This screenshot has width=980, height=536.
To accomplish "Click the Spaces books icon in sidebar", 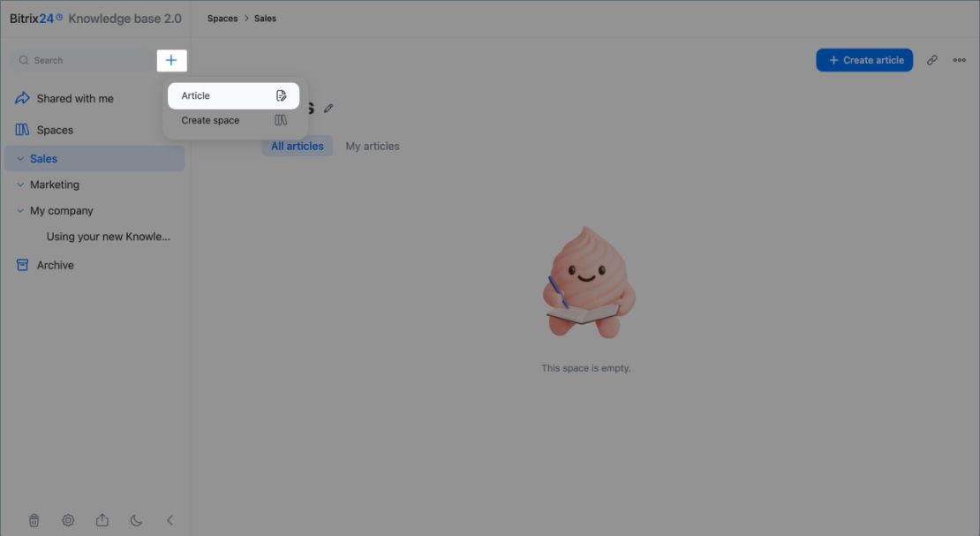I will [x=22, y=130].
